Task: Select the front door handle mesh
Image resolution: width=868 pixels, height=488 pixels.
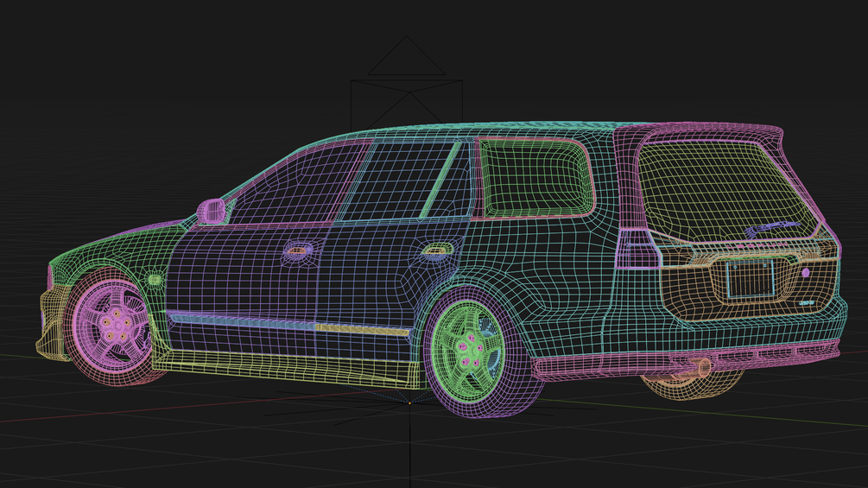Action: coord(298,251)
